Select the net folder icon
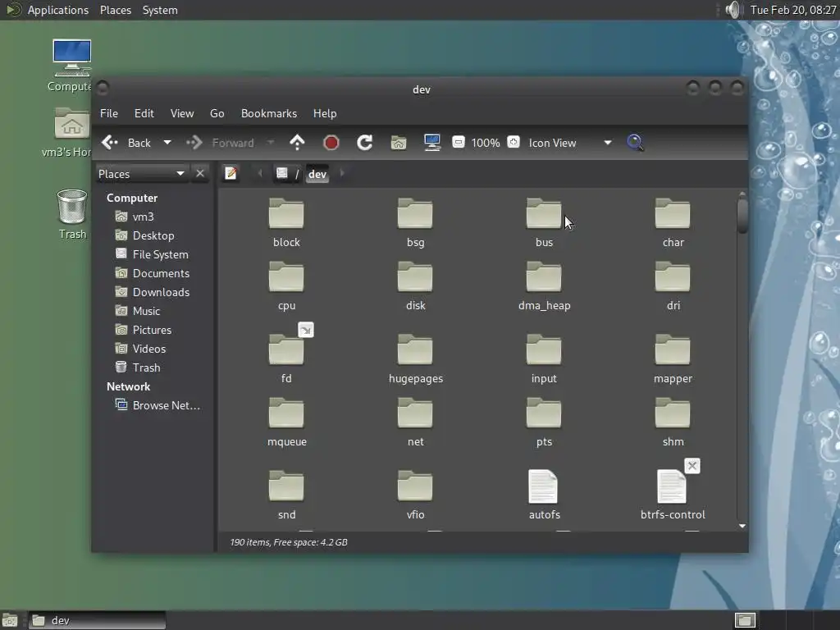Screen dimensions: 840x630 coord(415,413)
